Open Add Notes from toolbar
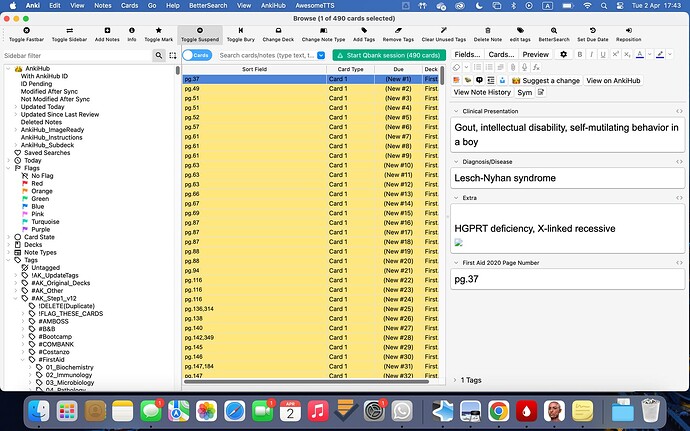690x431 pixels. tap(107, 30)
